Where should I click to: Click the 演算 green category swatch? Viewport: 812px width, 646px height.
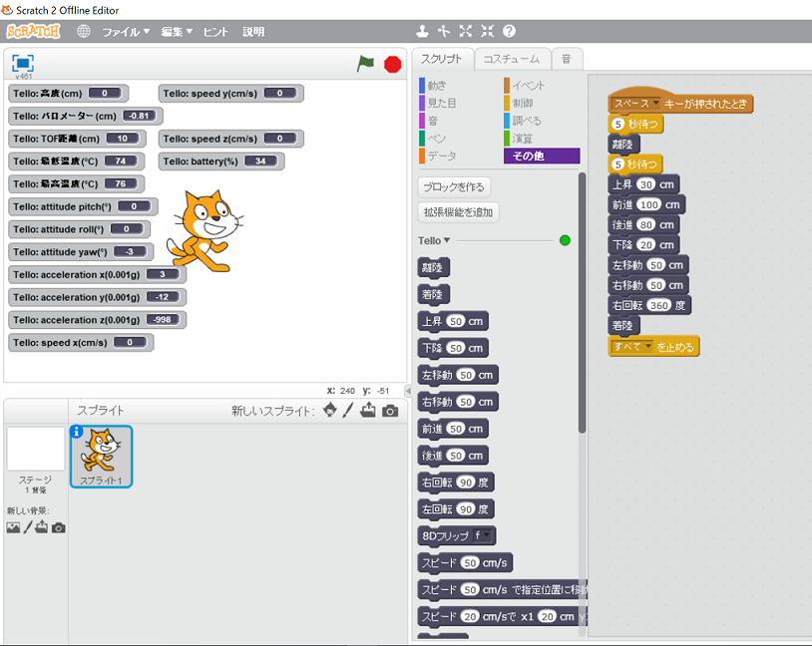(507, 139)
